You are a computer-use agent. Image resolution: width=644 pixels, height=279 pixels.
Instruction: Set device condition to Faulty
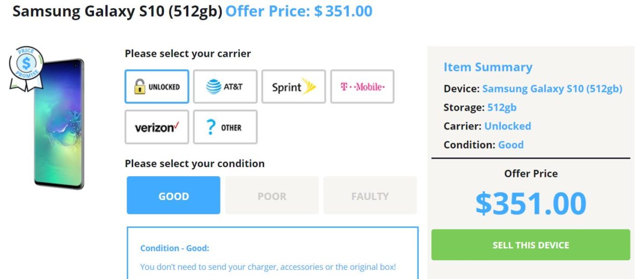tap(370, 196)
